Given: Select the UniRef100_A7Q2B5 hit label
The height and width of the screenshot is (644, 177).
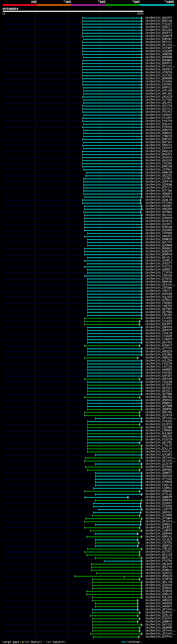Looking at the screenshot, I should (x=159, y=51).
